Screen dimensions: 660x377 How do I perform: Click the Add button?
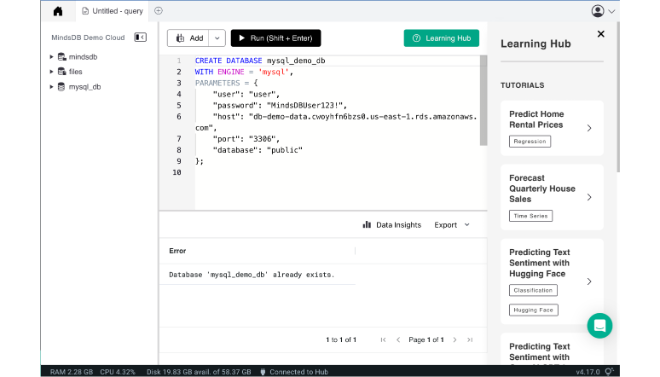click(x=188, y=38)
